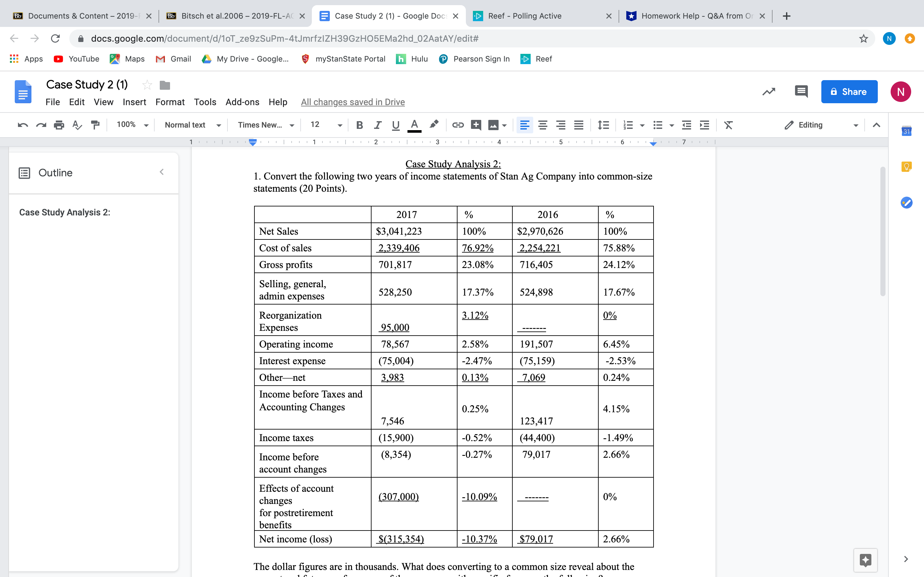Image resolution: width=924 pixels, height=577 pixels.
Task: Open the text color picker
Action: coord(415,125)
